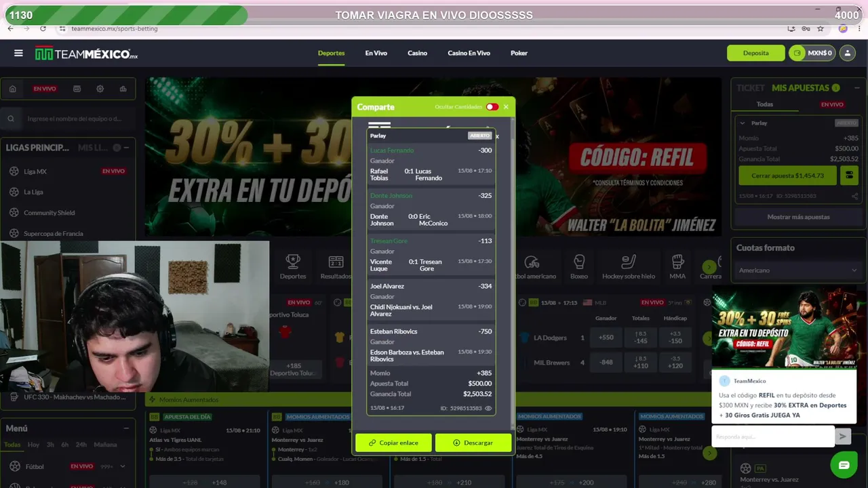This screenshot has width=868, height=488.
Task: Select the Lucas Fernando bet selection
Action: [x=431, y=164]
